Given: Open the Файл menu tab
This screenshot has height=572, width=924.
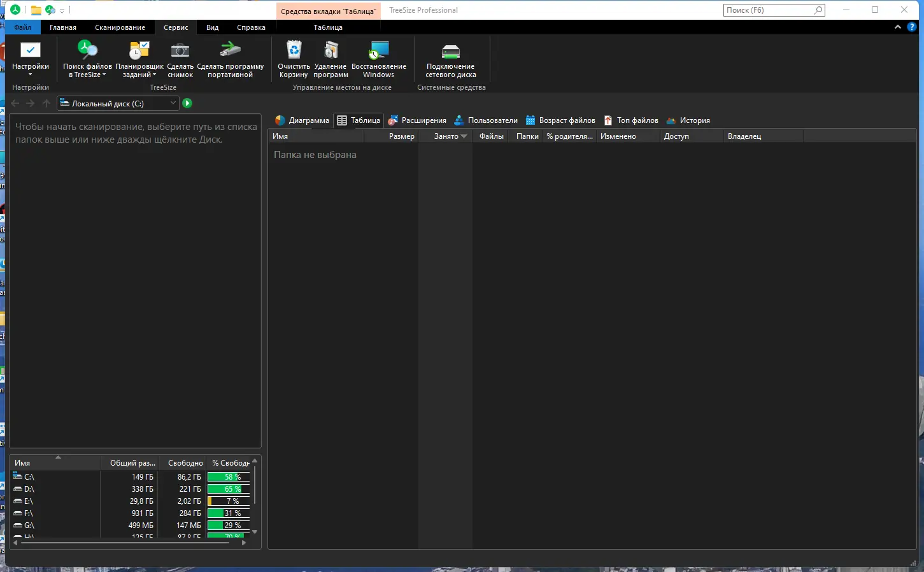Looking at the screenshot, I should (x=23, y=27).
